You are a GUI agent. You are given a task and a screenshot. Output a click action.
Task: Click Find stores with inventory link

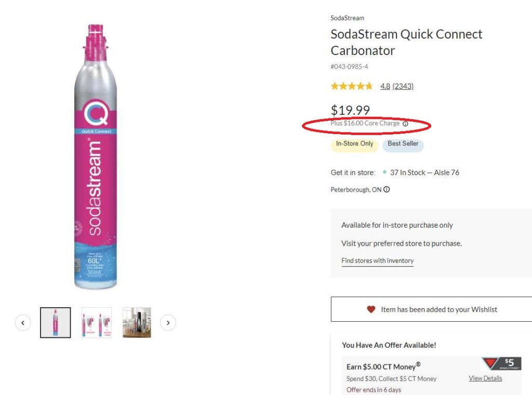point(377,261)
